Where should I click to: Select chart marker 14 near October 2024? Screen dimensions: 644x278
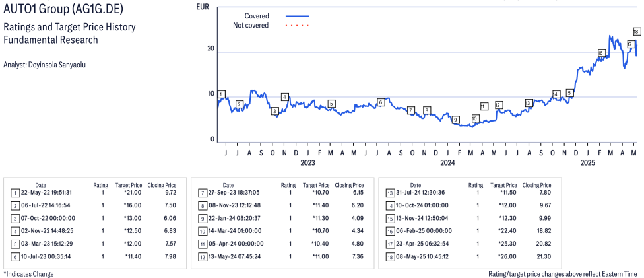pos(556,94)
